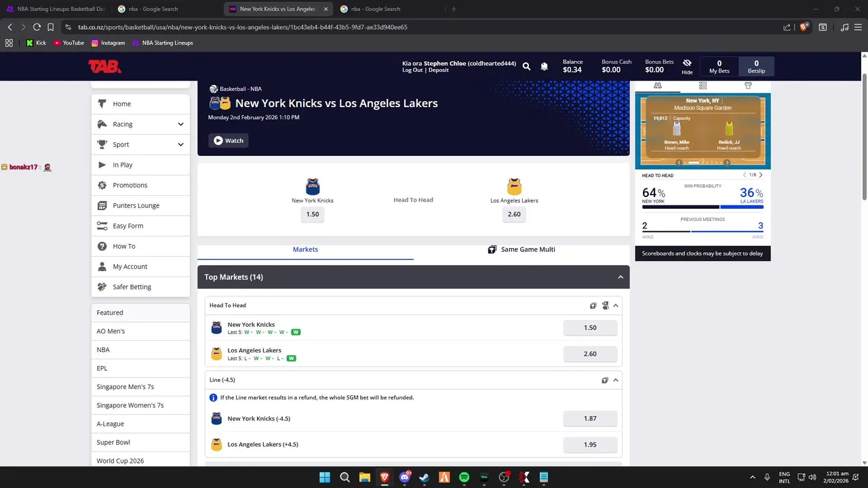This screenshot has height=488, width=868.
Task: Go back a page in Head To Head stats
Action: click(745, 176)
